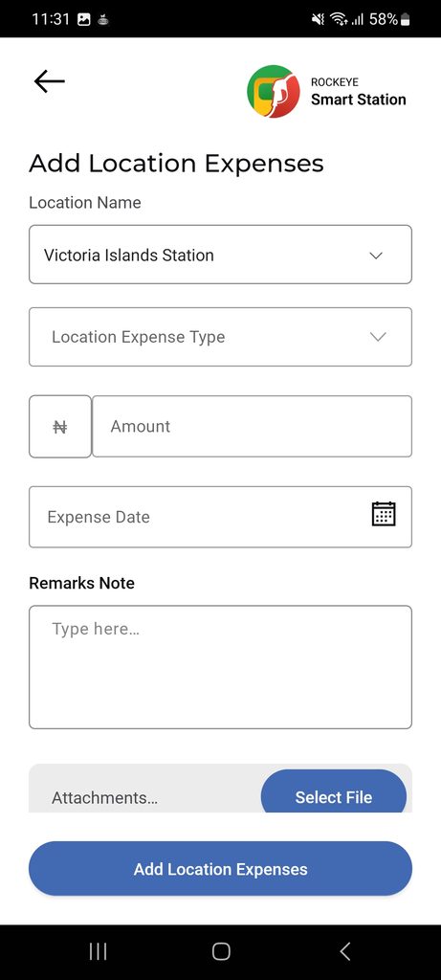Screen dimensions: 441x980
Task: Tap Android recent apps navigation icon
Action: pos(99,951)
